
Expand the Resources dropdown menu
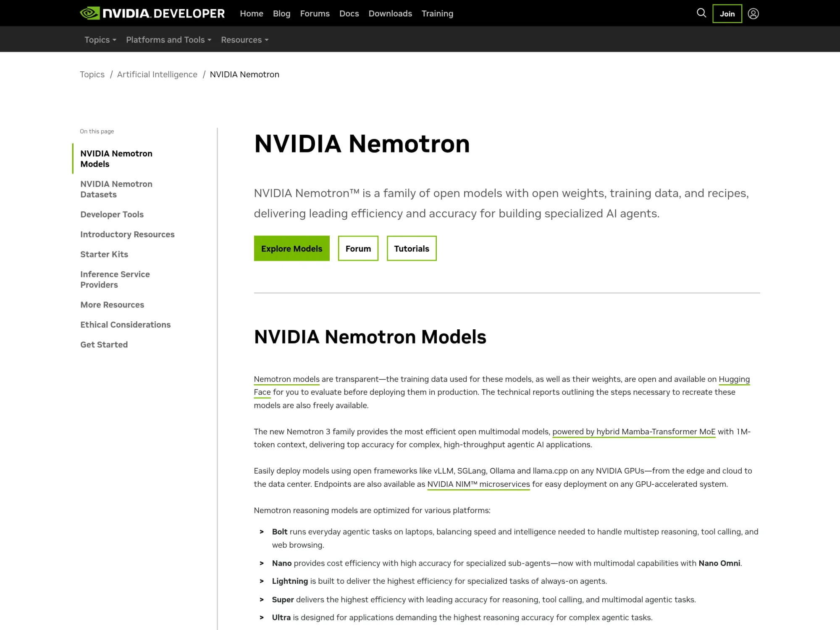[245, 40]
